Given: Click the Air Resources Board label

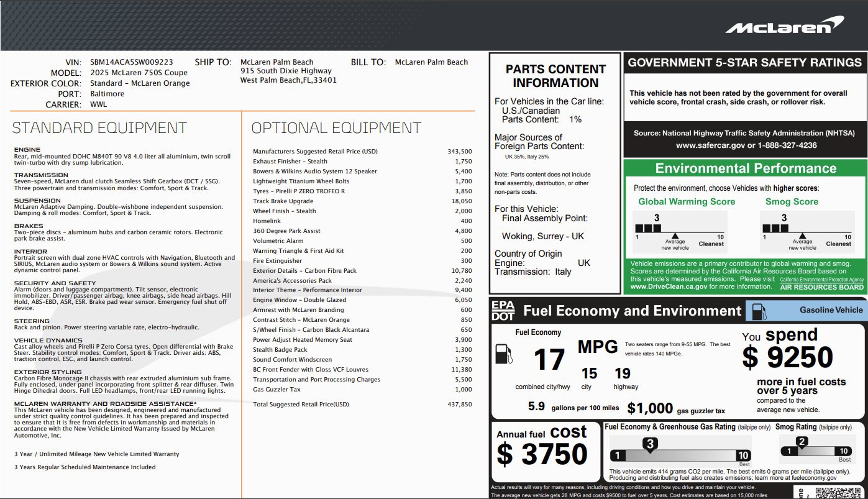Looking at the screenshot, I should (x=821, y=287).
